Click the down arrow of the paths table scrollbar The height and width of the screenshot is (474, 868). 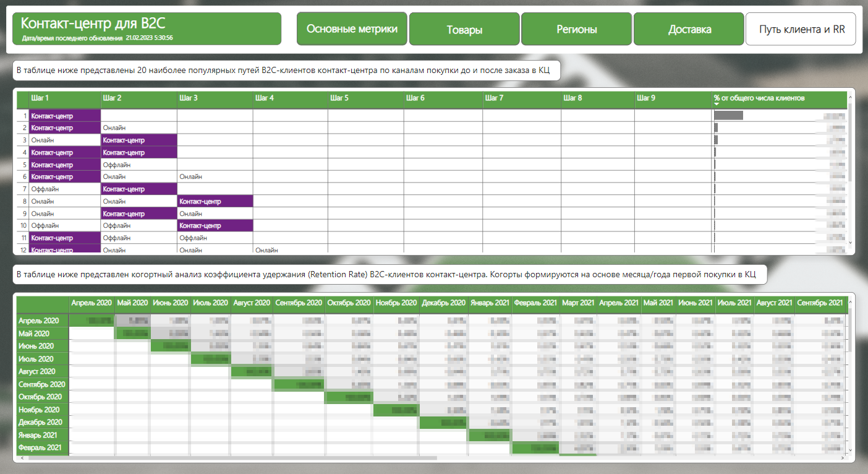tap(851, 243)
